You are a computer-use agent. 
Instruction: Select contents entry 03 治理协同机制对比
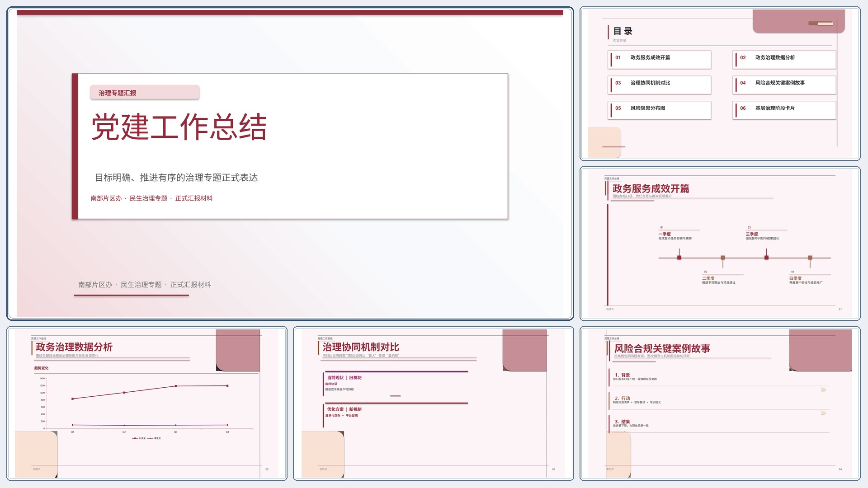[659, 84]
